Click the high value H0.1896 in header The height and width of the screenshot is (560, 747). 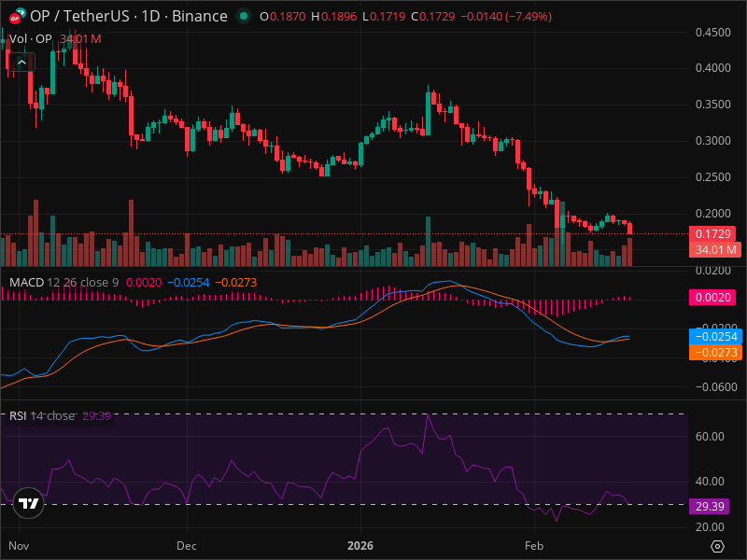click(334, 16)
